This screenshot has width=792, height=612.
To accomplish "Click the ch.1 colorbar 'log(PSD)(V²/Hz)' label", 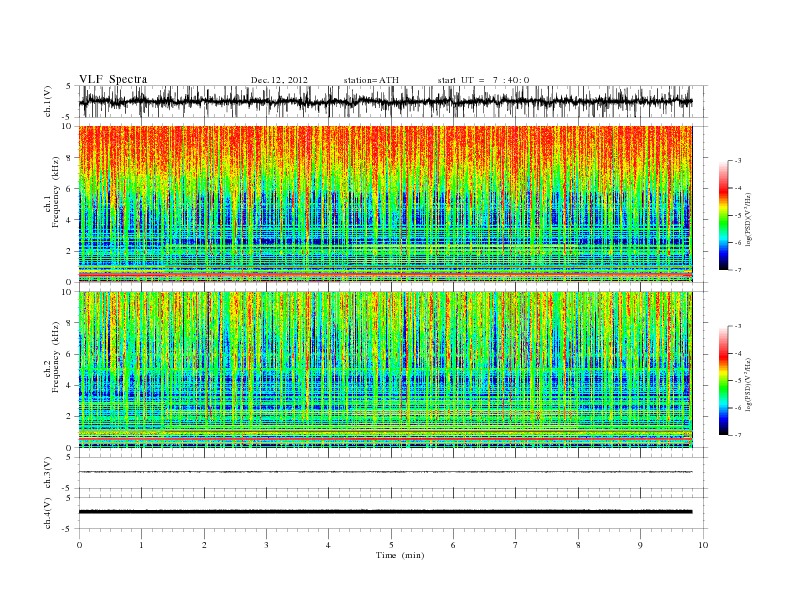I will (748, 218).
